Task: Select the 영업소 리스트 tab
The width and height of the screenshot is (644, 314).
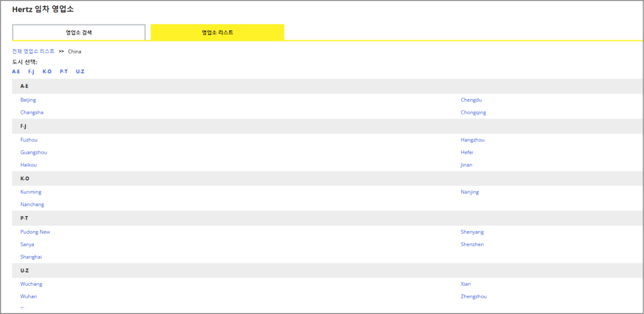Action: [x=217, y=33]
